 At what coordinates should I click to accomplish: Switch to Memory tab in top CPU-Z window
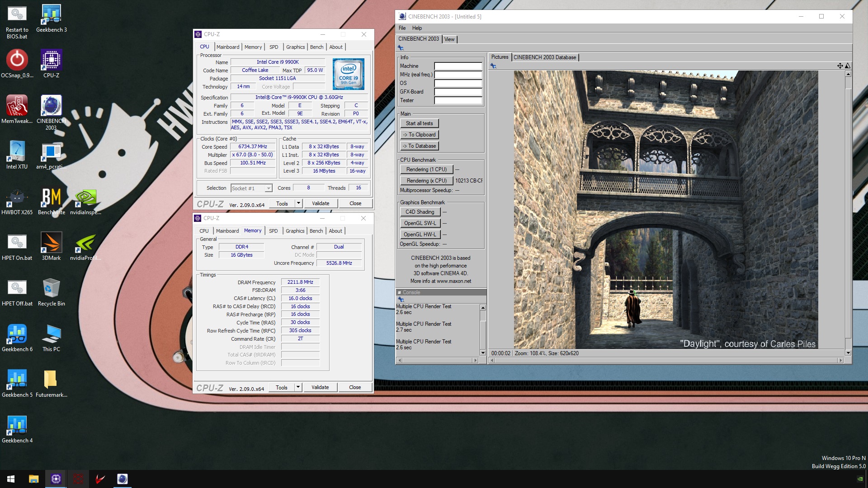click(x=253, y=47)
